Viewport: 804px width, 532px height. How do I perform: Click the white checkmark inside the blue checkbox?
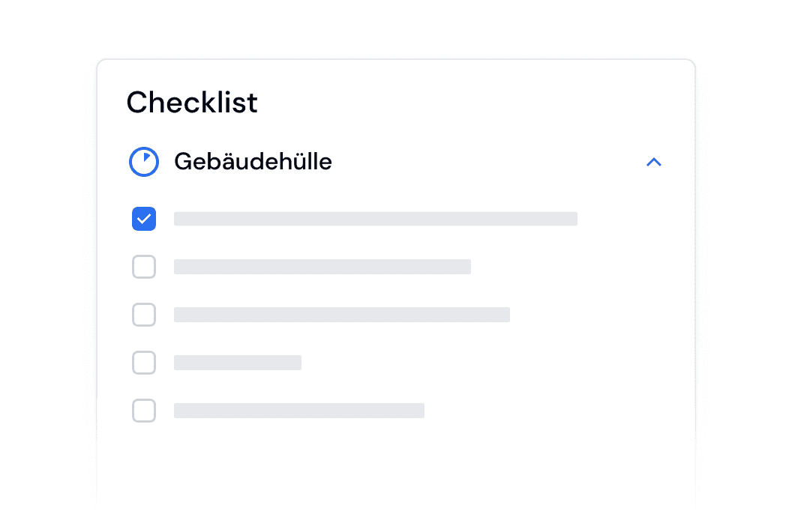[x=144, y=219]
